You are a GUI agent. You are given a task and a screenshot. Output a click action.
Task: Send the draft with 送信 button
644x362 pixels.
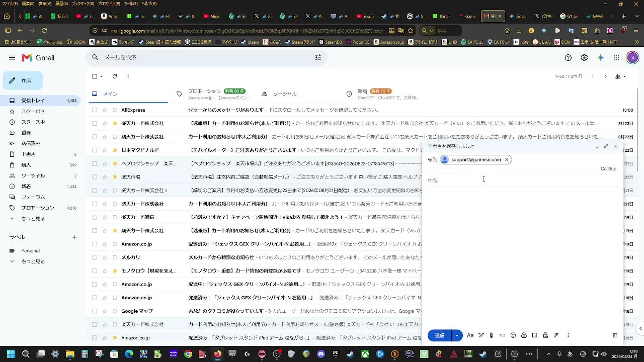[x=440, y=335]
